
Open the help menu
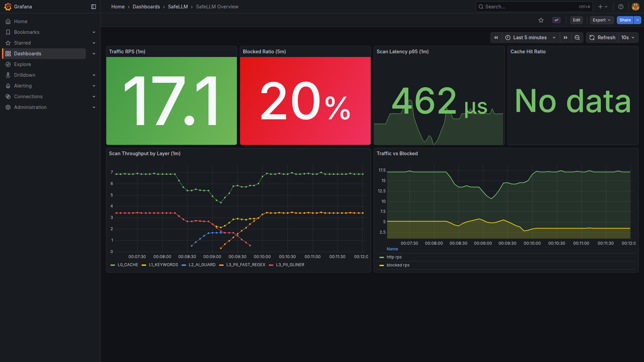coord(621,7)
